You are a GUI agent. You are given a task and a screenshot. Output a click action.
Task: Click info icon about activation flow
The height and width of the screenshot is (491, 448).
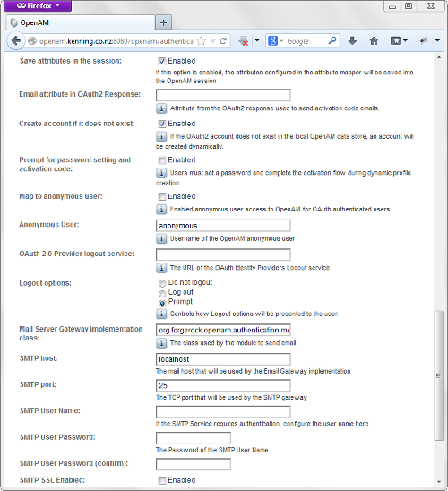161,173
